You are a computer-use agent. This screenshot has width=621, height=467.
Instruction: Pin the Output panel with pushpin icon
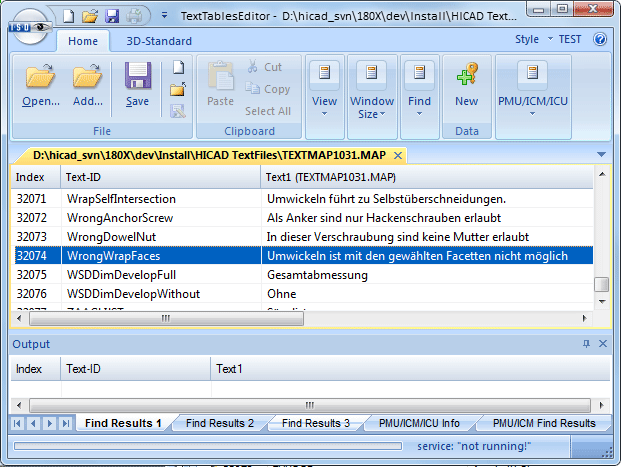click(586, 344)
